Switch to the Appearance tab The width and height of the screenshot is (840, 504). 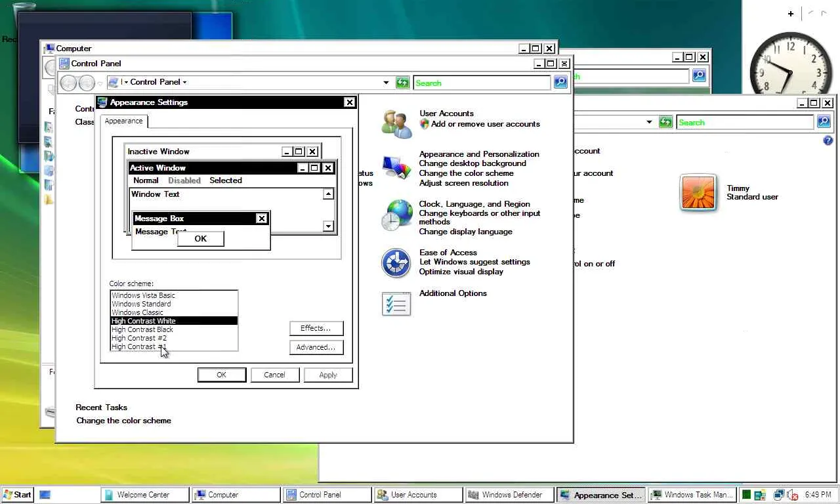(x=123, y=121)
